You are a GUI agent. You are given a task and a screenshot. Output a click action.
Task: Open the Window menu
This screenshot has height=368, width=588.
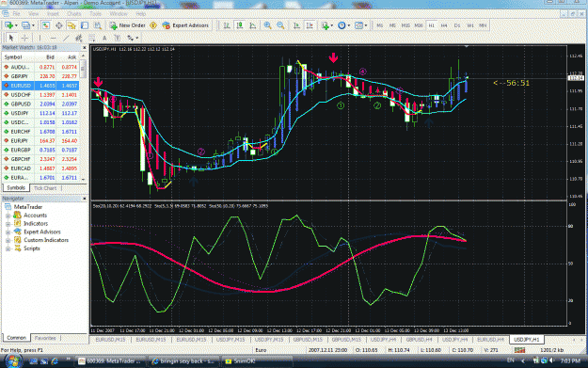(x=119, y=14)
